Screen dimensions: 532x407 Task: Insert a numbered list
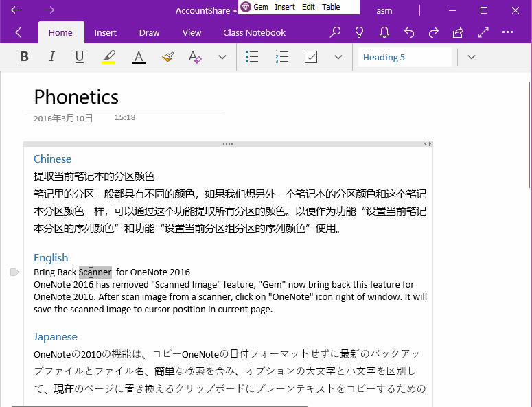pos(281,57)
